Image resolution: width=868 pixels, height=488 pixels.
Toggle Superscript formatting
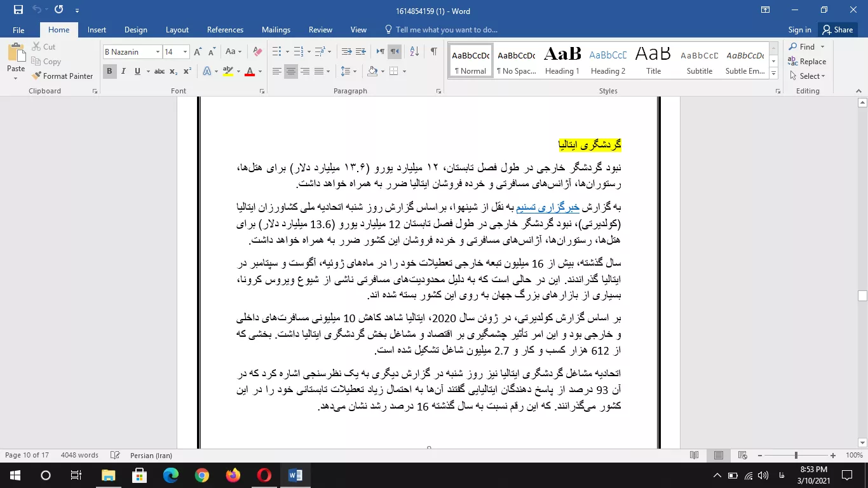pyautogui.click(x=187, y=71)
